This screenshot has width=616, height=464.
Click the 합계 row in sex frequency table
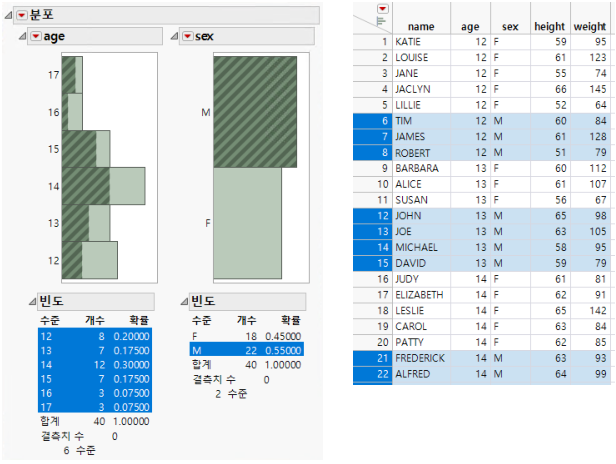(x=246, y=365)
